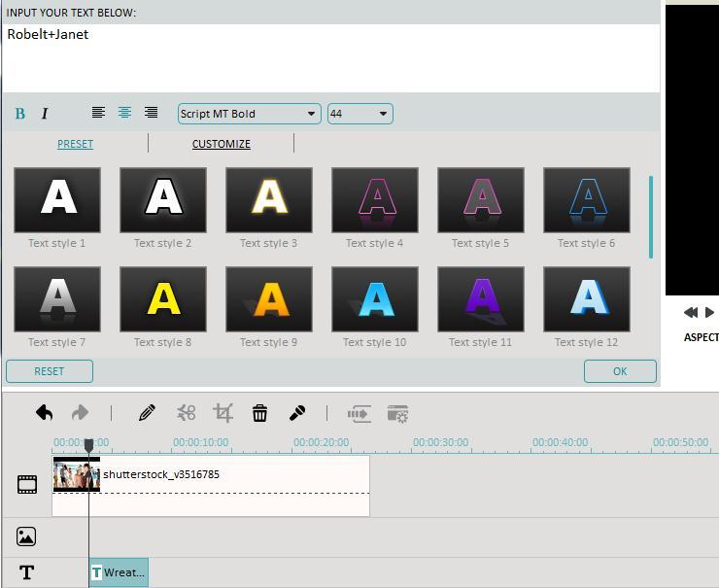The image size is (719, 588).
Task: Select the shutterstock_v3516785 video clip
Action: point(211,486)
